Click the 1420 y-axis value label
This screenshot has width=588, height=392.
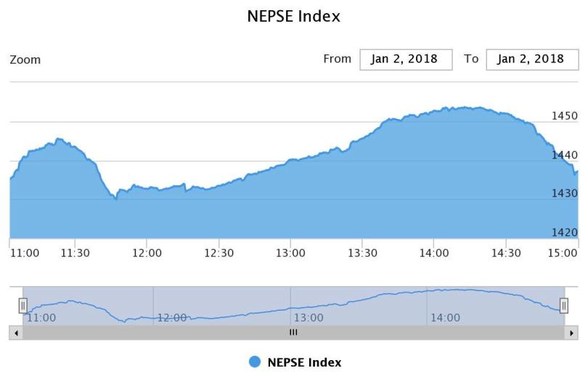[x=564, y=232]
